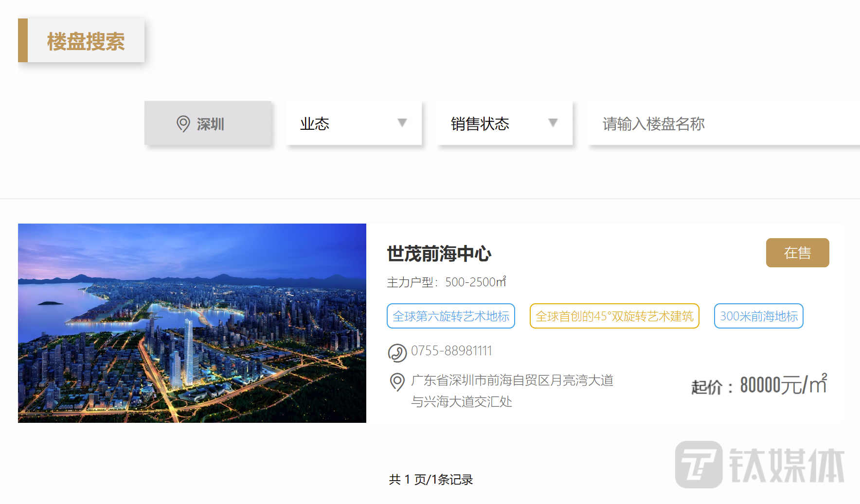The height and width of the screenshot is (504, 860).
Task: Click the phone icon next to 0755-88981111
Action: (x=397, y=353)
